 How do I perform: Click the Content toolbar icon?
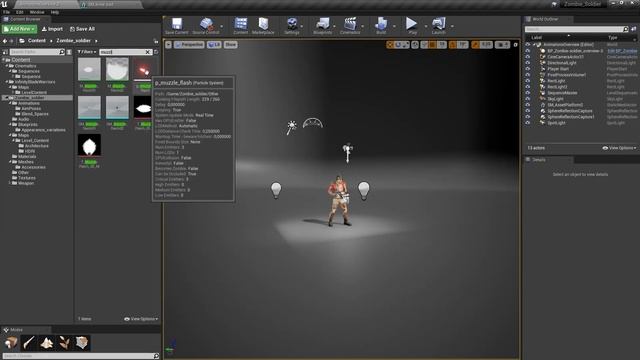click(x=240, y=24)
